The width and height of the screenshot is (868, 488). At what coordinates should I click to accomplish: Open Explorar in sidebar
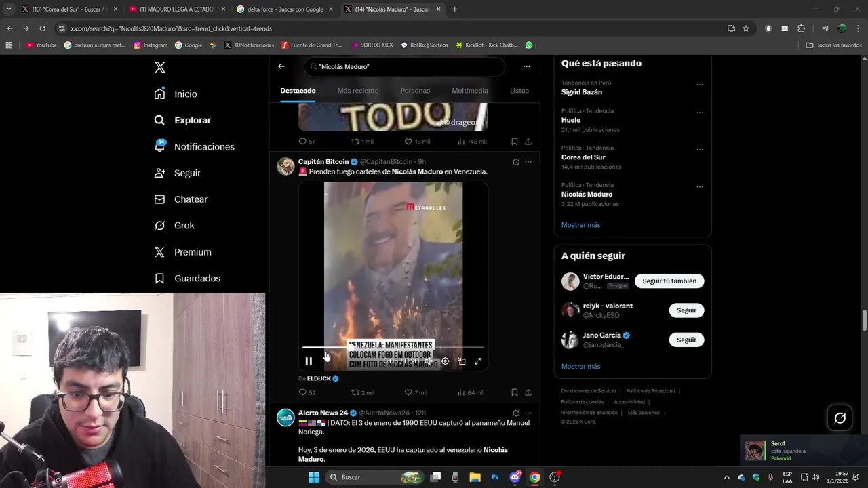(x=182, y=120)
